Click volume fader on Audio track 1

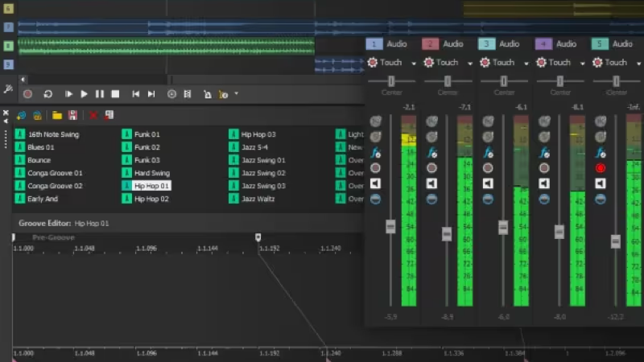coord(390,226)
